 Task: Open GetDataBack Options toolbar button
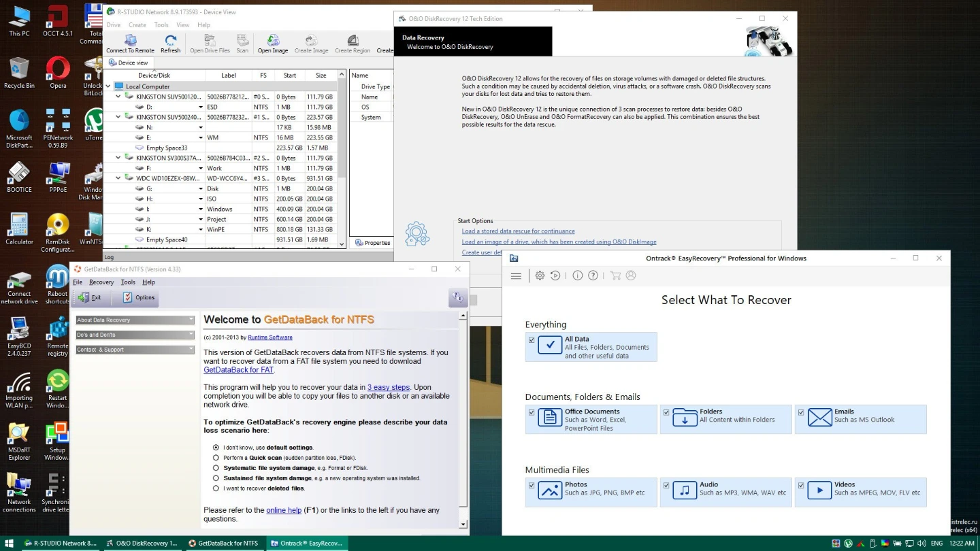pos(138,297)
